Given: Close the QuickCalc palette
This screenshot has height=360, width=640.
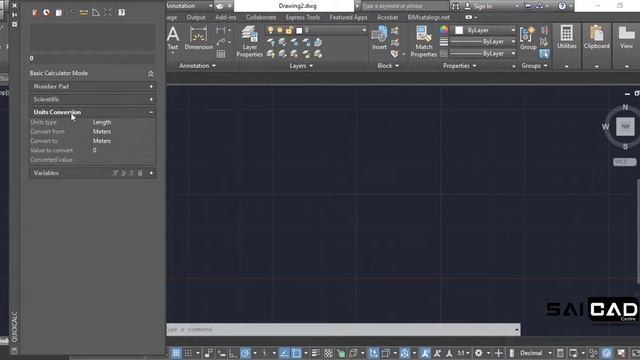Looking at the screenshot, I should coord(15,5).
